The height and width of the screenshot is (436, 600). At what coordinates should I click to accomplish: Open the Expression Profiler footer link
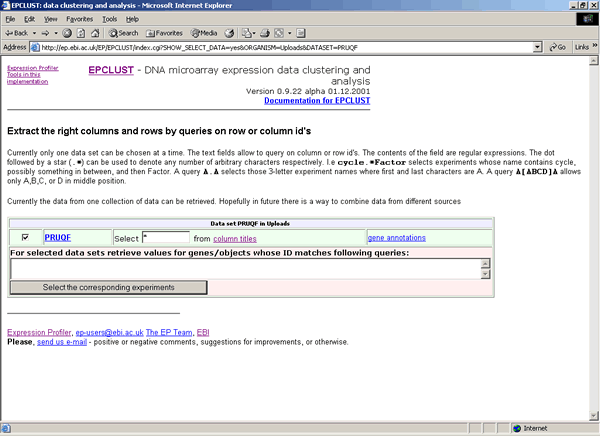coord(39,332)
